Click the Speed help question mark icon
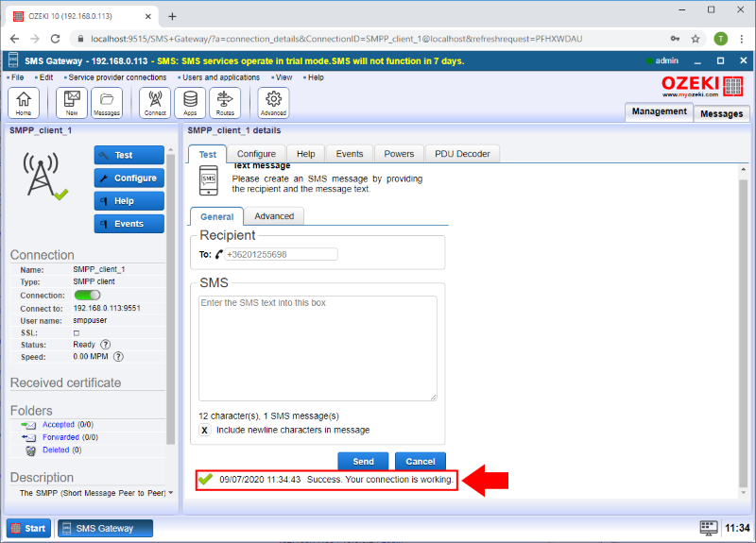Image resolution: width=756 pixels, height=543 pixels. click(x=118, y=357)
